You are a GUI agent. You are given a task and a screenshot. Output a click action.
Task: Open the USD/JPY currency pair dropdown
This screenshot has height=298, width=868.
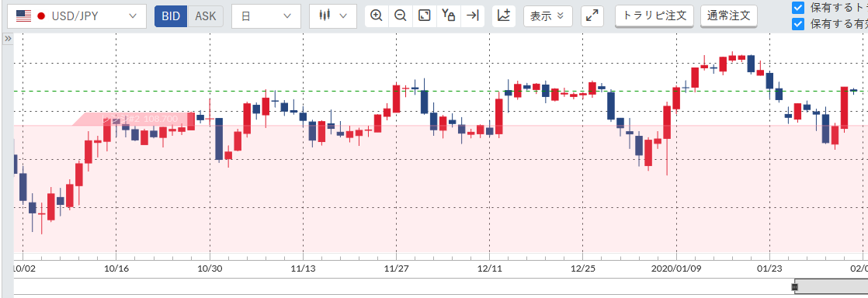pyautogui.click(x=76, y=16)
